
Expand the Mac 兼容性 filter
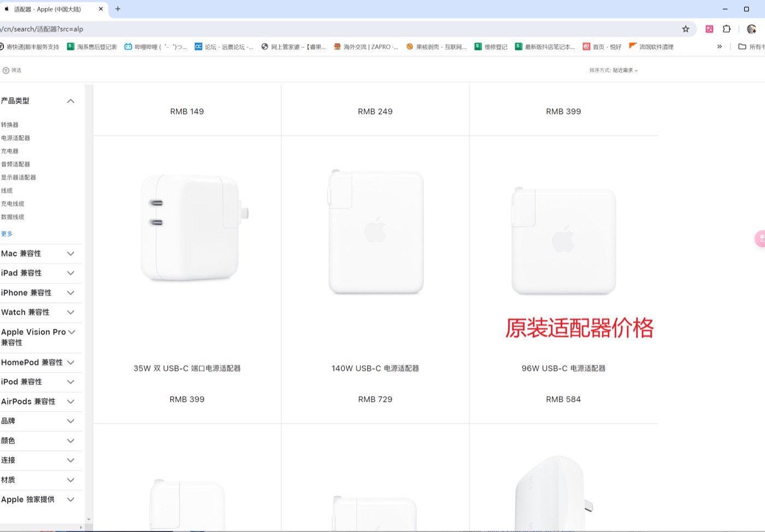click(70, 253)
